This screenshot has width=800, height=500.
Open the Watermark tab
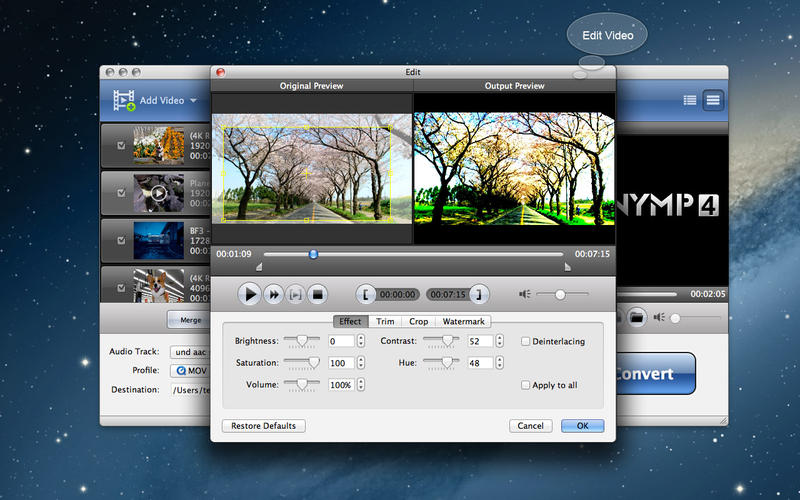tap(463, 321)
